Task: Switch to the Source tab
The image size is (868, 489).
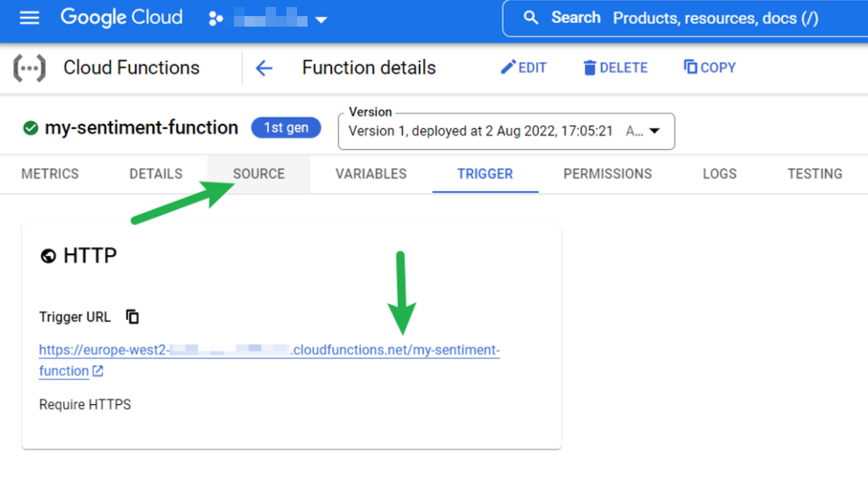Action: point(259,174)
